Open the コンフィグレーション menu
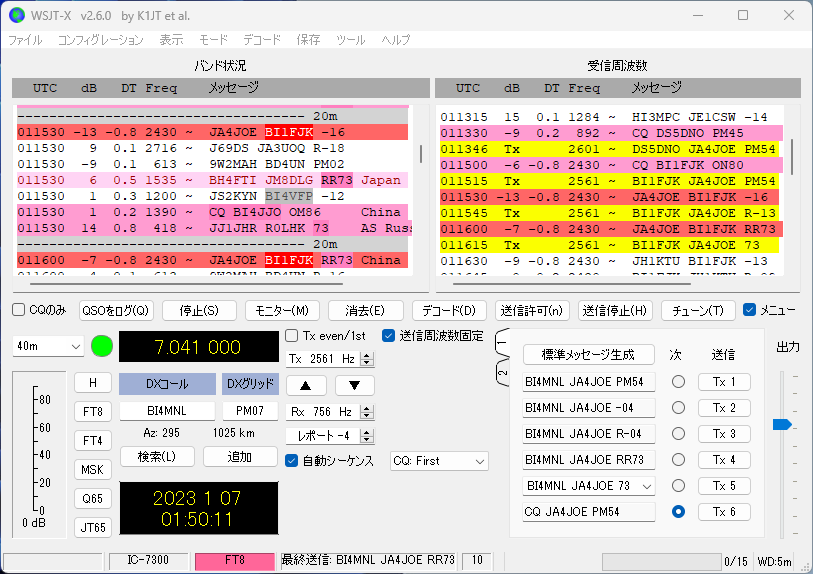This screenshot has height=574, width=813. pyautogui.click(x=101, y=39)
